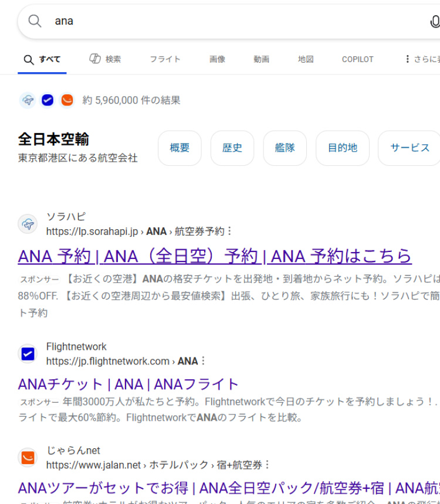Click the Flightnetwork checkmark icon beside result count
Viewport: 440px width, 504px height.
[48, 100]
